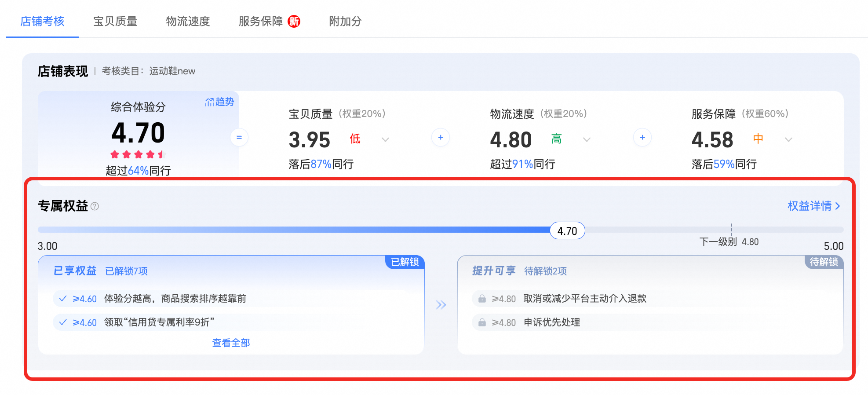Click the red 低 rating label
The image size is (868, 395).
click(x=355, y=139)
